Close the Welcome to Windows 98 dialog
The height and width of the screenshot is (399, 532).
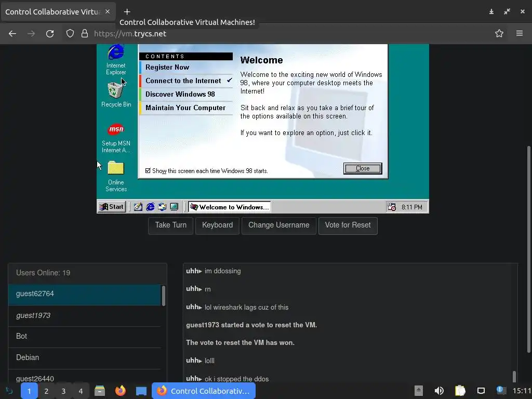(x=363, y=168)
